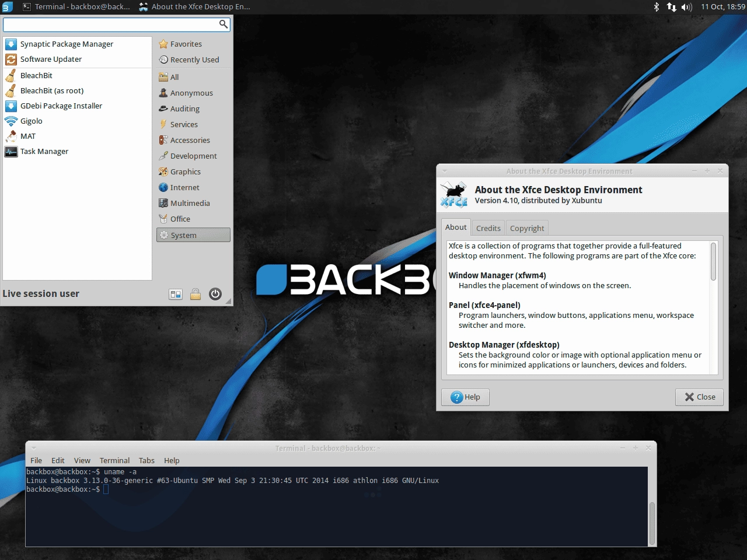Click the Bluetooth tray icon
Screen dimensions: 747x560
(x=656, y=7)
